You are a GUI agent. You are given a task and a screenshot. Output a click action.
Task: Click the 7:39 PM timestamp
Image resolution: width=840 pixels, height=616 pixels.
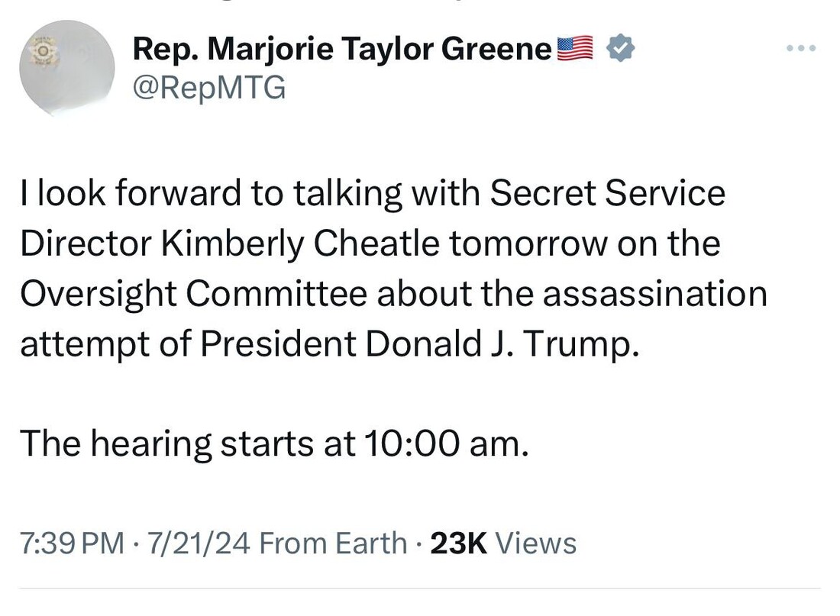click(x=71, y=543)
